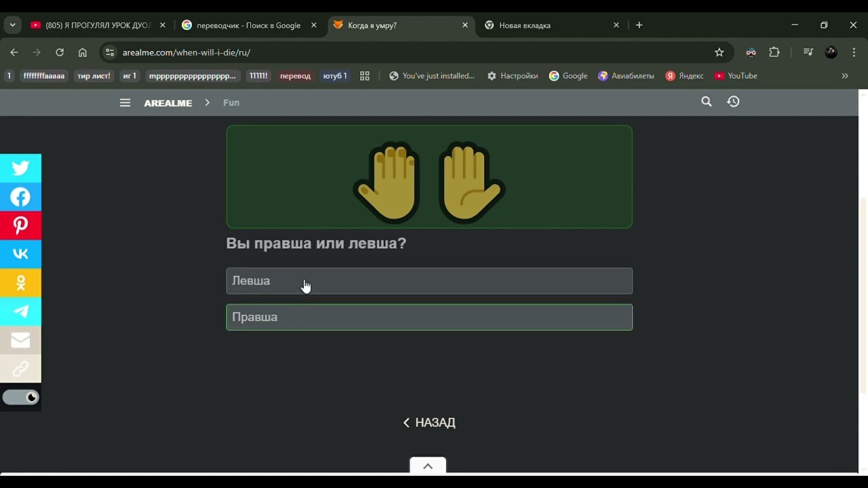Image resolution: width=868 pixels, height=488 pixels.
Task: Bookmark this page with star
Action: point(719,52)
